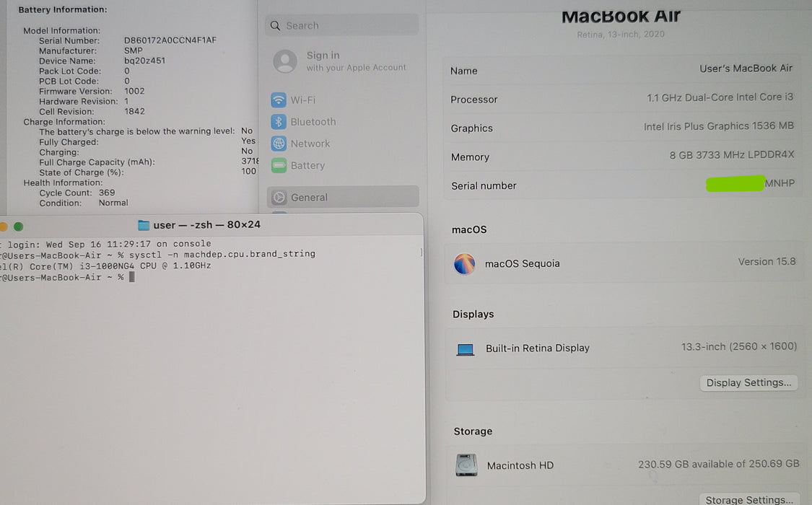
Task: Open Storage Settings button
Action: (748, 499)
